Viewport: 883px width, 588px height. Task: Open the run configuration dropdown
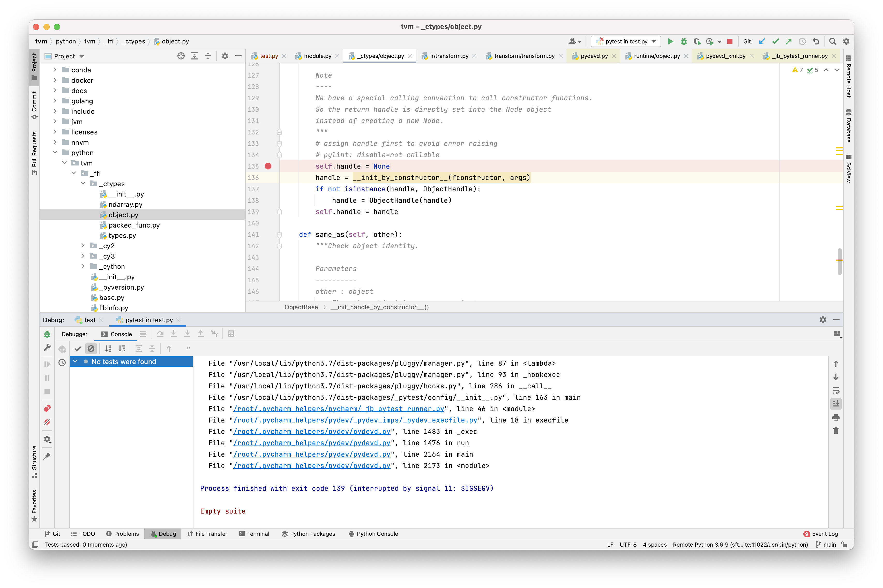653,41
